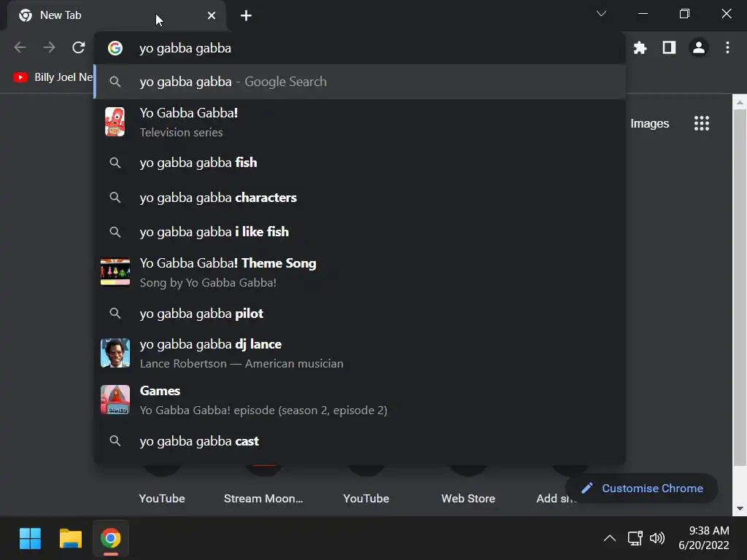Screen dimensions: 747x560
Task: Click the Games episode thumbnail
Action: click(x=115, y=400)
